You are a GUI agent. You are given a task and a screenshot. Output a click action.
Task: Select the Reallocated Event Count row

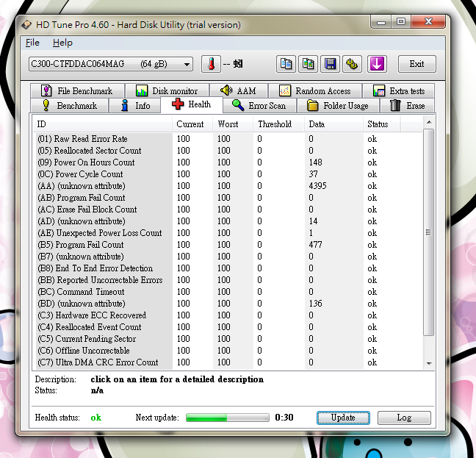click(228, 327)
